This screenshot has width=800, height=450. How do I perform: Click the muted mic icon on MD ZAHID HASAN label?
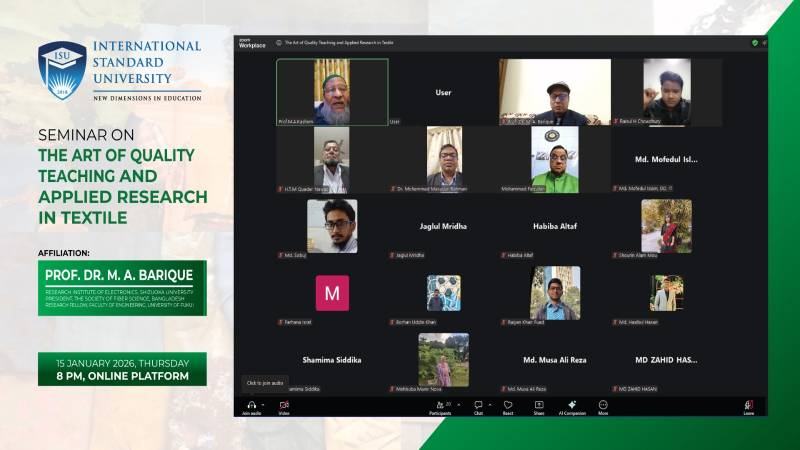click(x=615, y=389)
